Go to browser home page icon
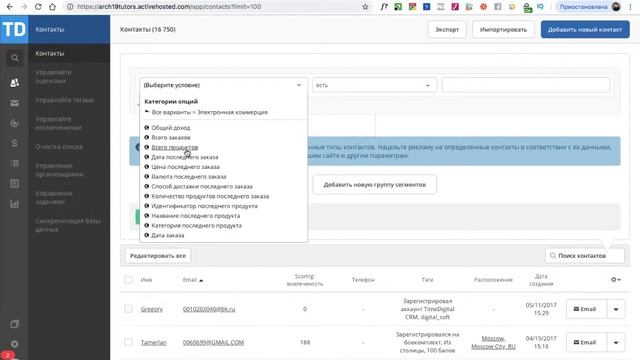Screen dimensions: 640x360 click(x=52, y=7)
